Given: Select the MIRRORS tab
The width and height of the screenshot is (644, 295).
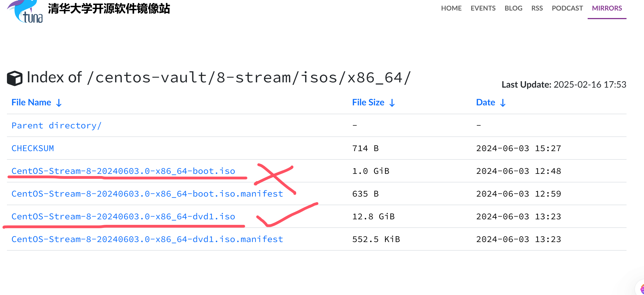Looking at the screenshot, I should click(607, 8).
